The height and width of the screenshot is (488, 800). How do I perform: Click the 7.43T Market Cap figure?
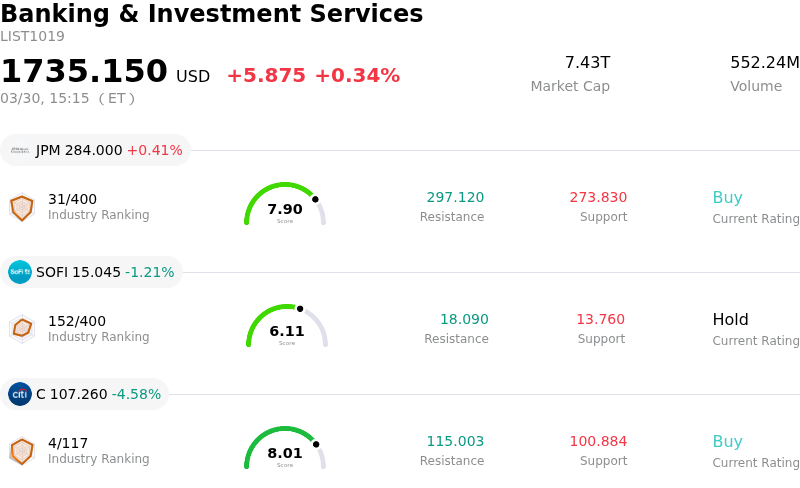pyautogui.click(x=587, y=63)
